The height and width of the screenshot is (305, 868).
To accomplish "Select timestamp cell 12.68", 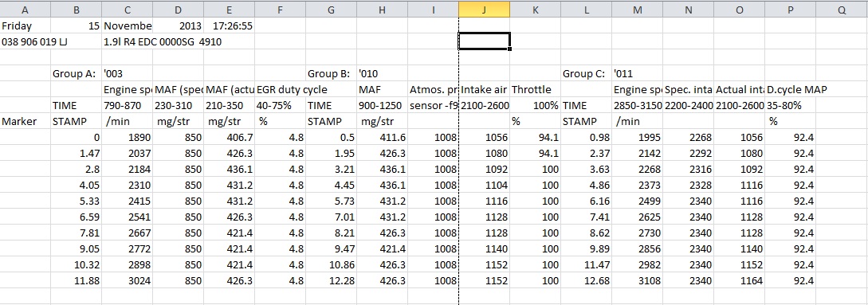I will 586,280.
